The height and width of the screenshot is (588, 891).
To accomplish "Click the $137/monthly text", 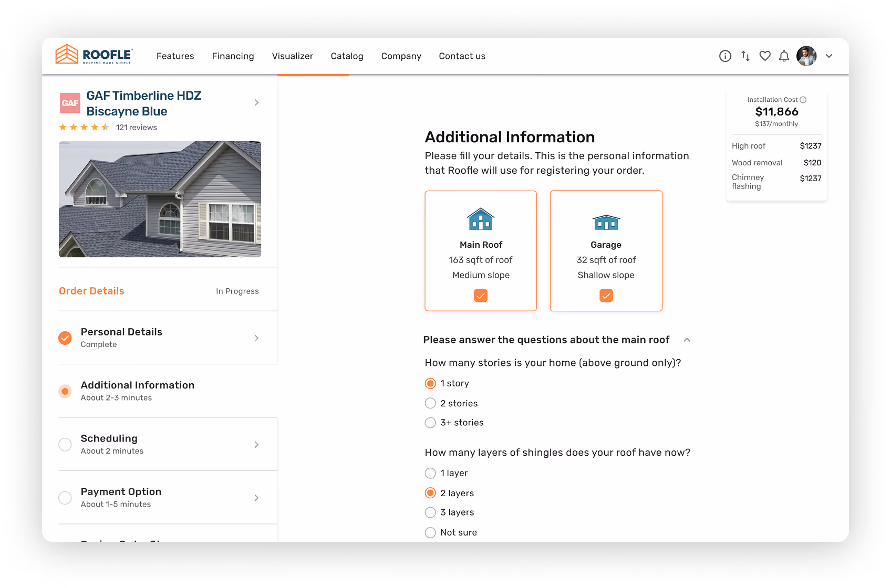I will click(776, 124).
